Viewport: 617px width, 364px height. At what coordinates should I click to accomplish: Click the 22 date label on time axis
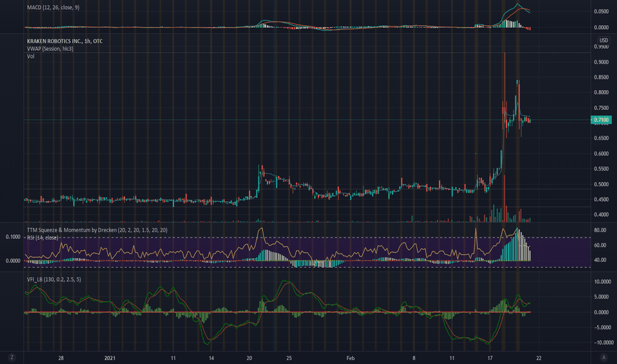539,358
